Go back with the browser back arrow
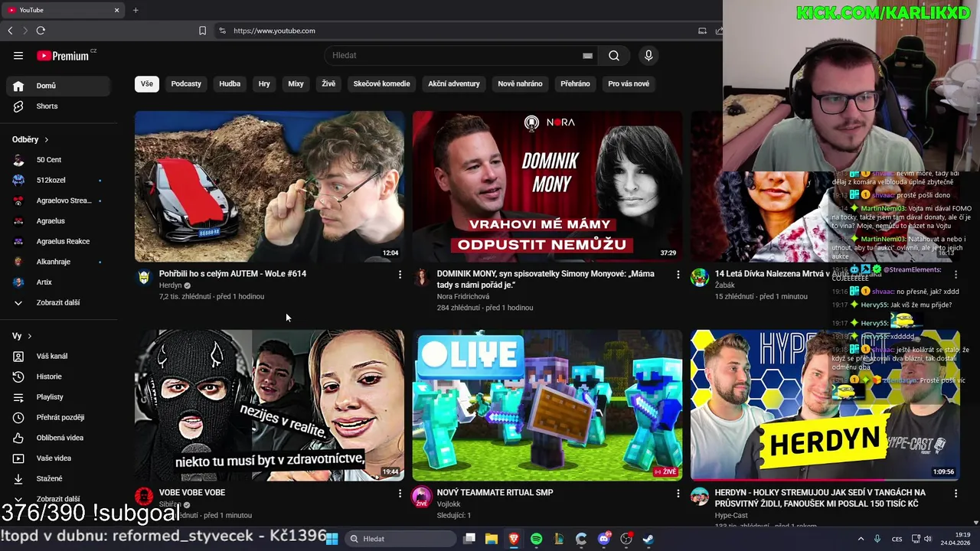Image resolution: width=980 pixels, height=551 pixels. [10, 31]
